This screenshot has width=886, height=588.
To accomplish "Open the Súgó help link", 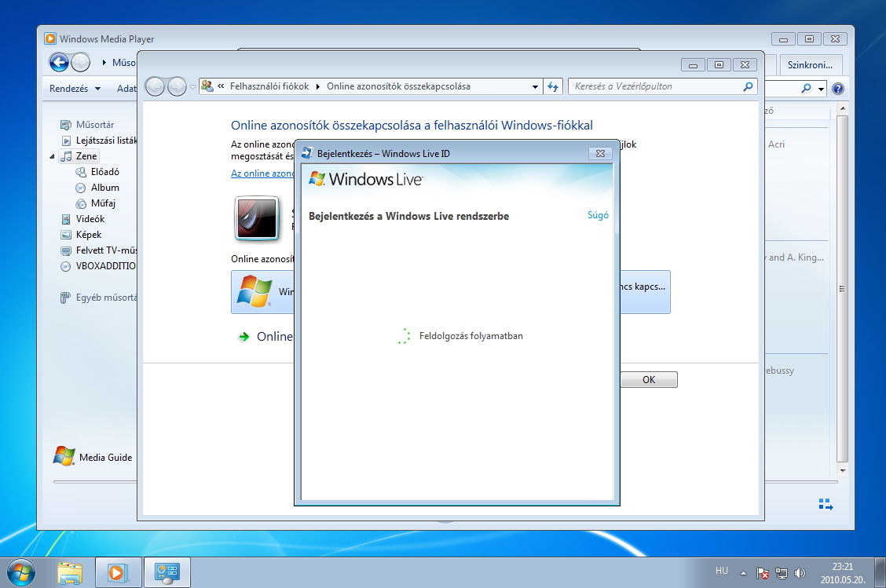I will pyautogui.click(x=598, y=215).
